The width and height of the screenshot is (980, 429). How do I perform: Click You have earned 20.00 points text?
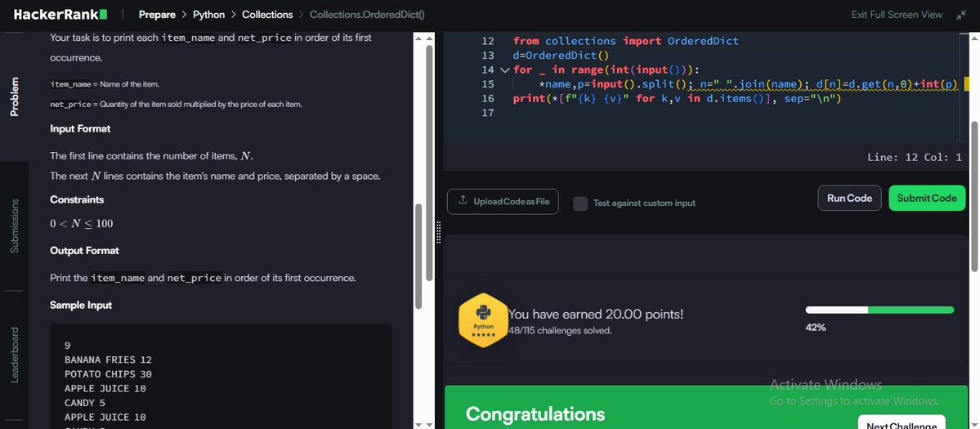[596, 315]
